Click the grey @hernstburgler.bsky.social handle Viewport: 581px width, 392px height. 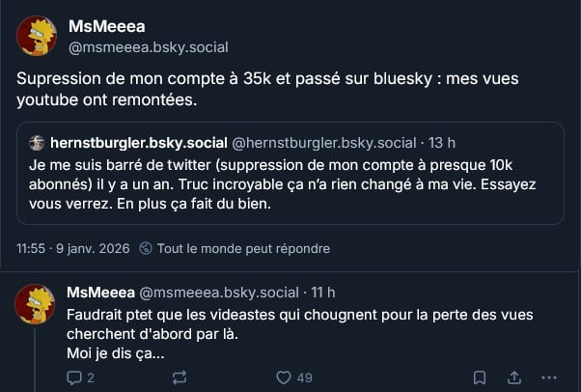tap(324, 142)
